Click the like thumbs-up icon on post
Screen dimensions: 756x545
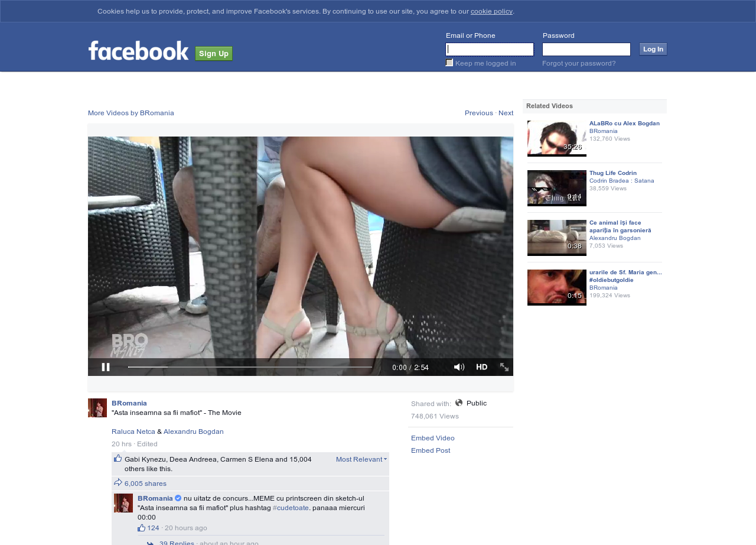pyautogui.click(x=118, y=458)
